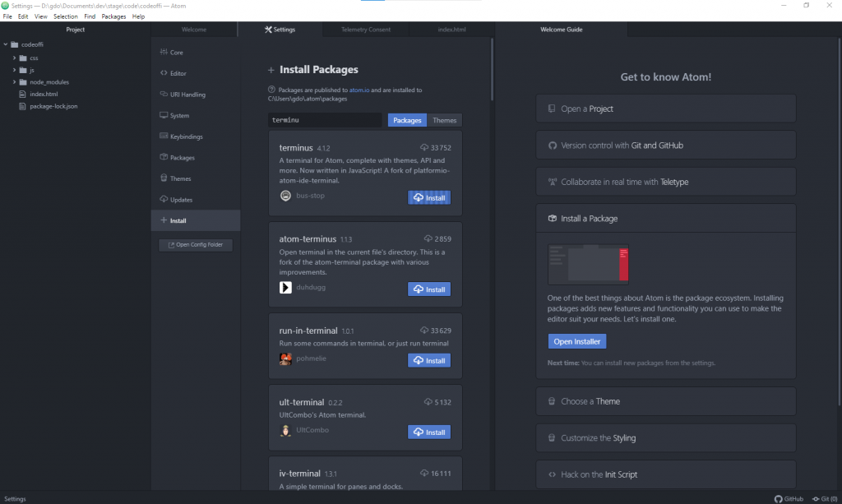This screenshot has height=504, width=842.
Task: Open the Selection menu
Action: coord(66,16)
